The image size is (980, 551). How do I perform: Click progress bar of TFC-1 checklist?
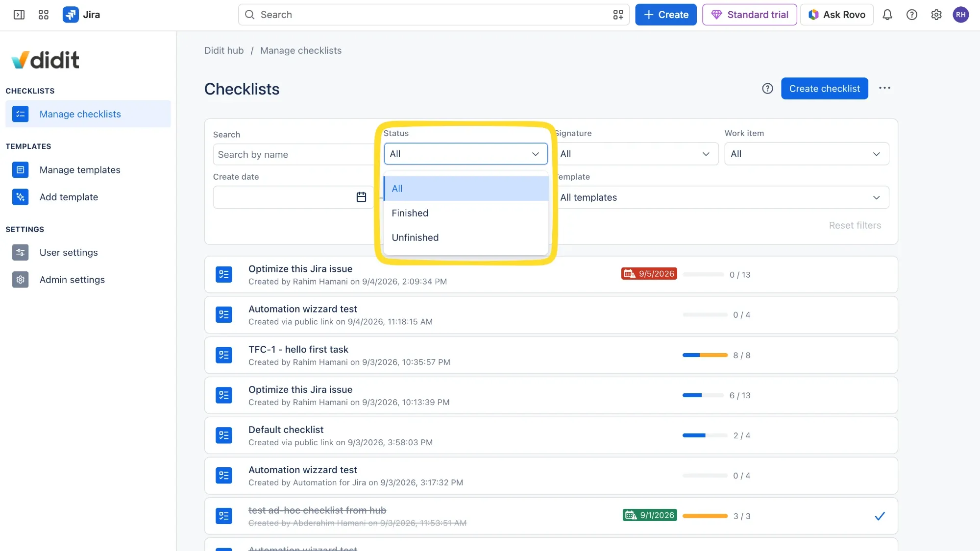point(705,355)
